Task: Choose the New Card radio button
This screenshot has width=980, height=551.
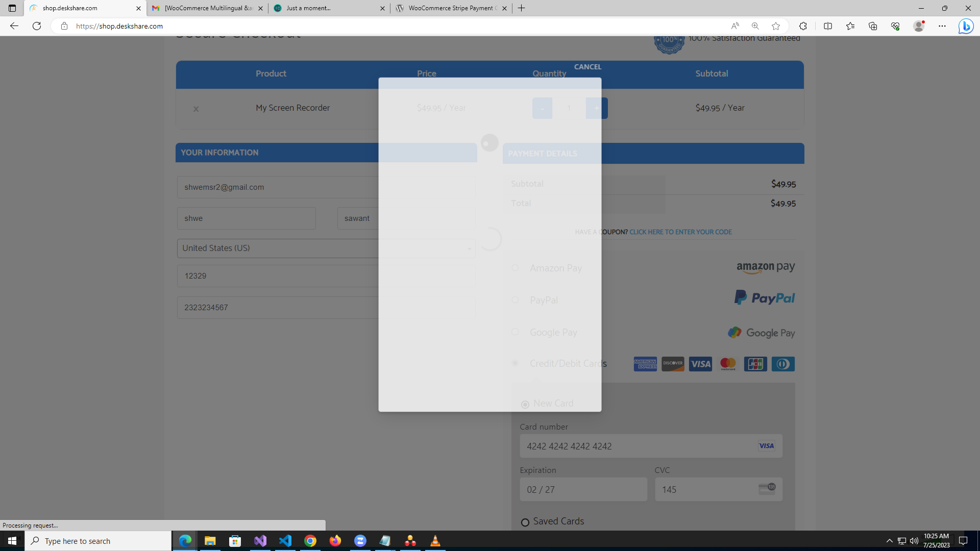Action: point(525,405)
